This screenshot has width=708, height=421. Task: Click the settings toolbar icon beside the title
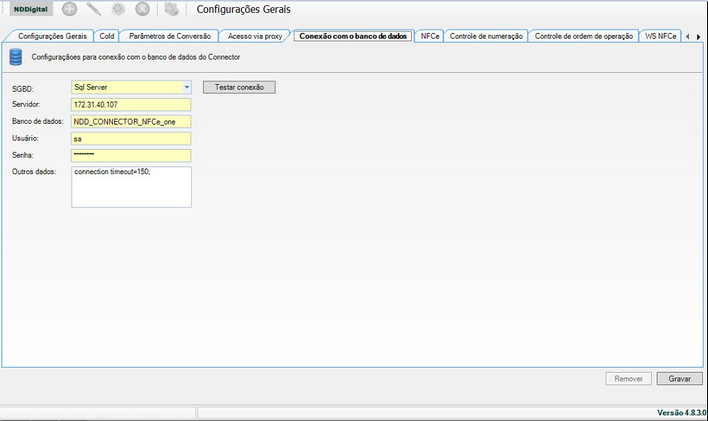point(171,10)
